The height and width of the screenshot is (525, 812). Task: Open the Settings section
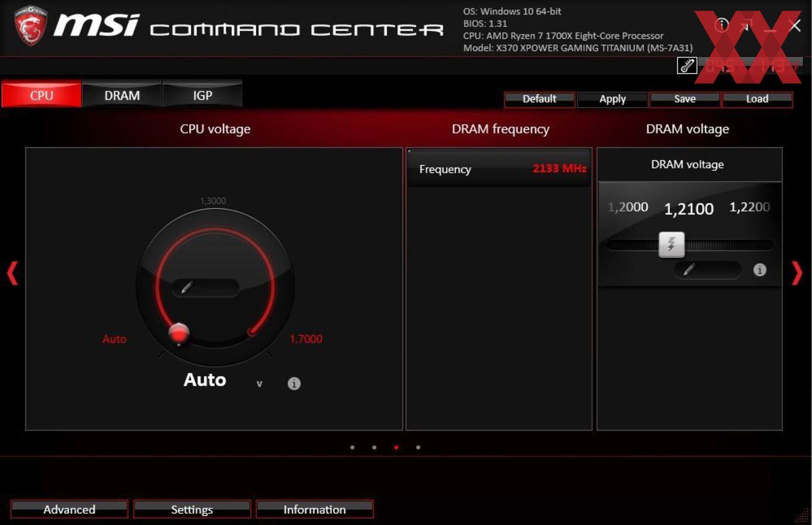click(x=192, y=509)
